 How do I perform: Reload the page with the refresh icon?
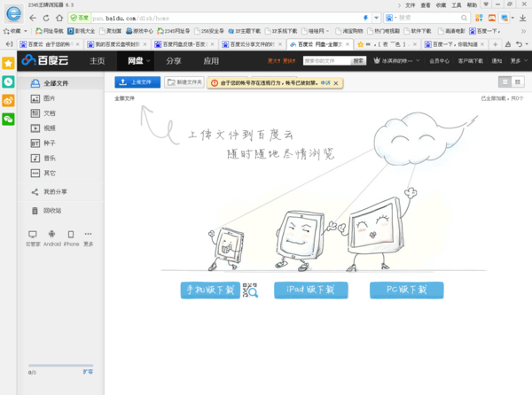point(46,18)
